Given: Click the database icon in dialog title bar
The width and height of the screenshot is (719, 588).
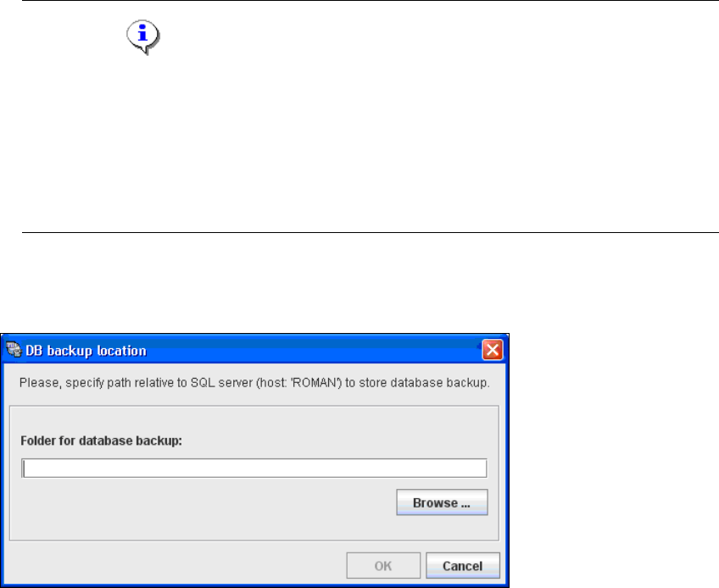Looking at the screenshot, I should pos(14,350).
